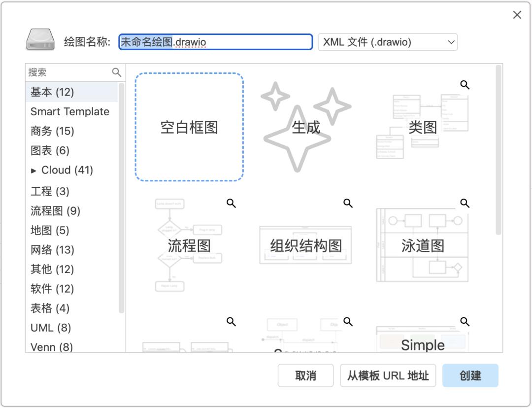Preview the Sequence template with its magnifier icon

coord(348,321)
